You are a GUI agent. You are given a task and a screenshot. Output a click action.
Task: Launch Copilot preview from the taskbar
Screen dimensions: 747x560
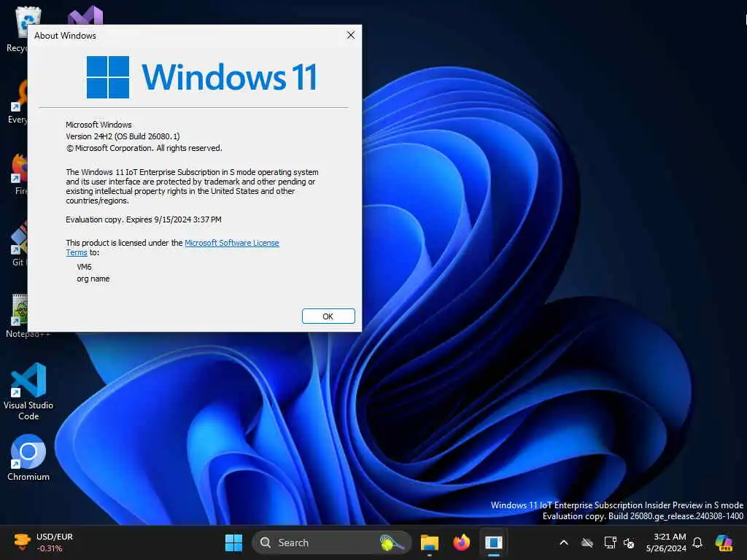[x=724, y=542]
